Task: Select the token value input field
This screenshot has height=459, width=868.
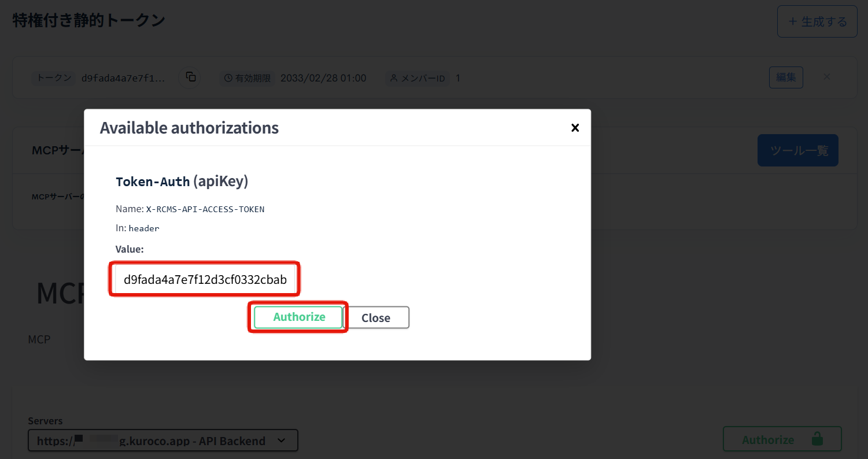Action: [204, 279]
